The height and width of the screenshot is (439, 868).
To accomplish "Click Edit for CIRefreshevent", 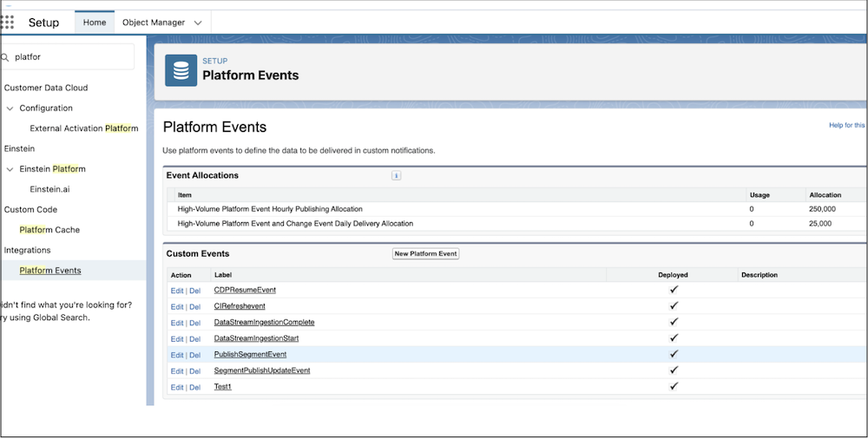I will point(176,306).
